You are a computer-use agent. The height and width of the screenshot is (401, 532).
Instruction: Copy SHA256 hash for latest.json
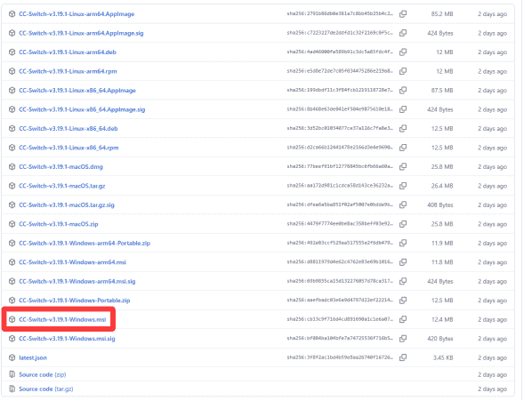(403, 357)
